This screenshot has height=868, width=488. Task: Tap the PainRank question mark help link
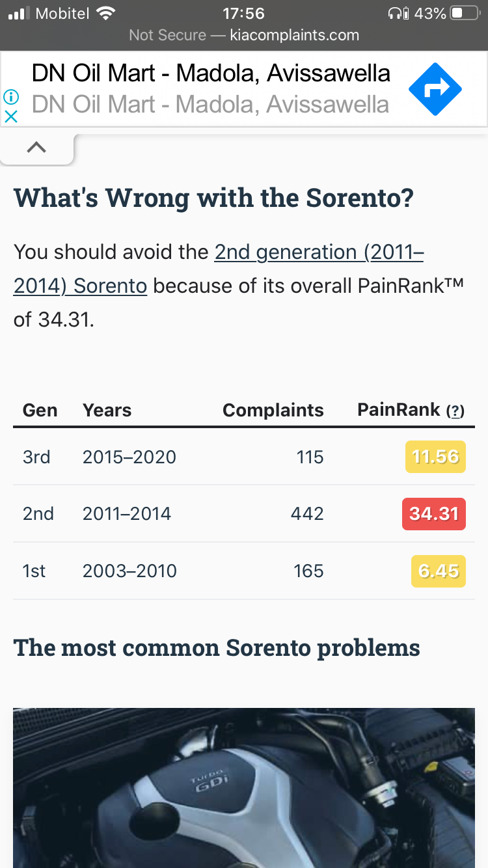[455, 411]
